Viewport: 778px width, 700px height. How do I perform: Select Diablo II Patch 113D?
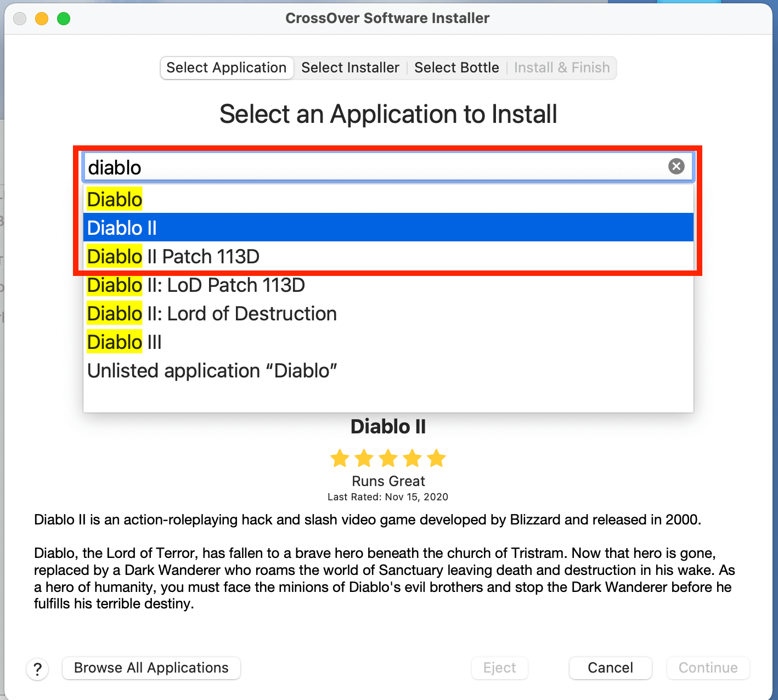(x=388, y=256)
